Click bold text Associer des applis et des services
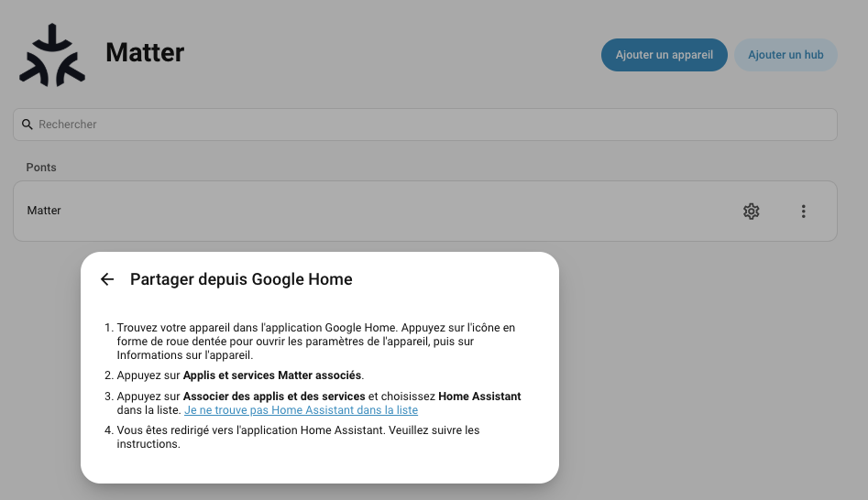This screenshot has width=868, height=500. click(274, 396)
